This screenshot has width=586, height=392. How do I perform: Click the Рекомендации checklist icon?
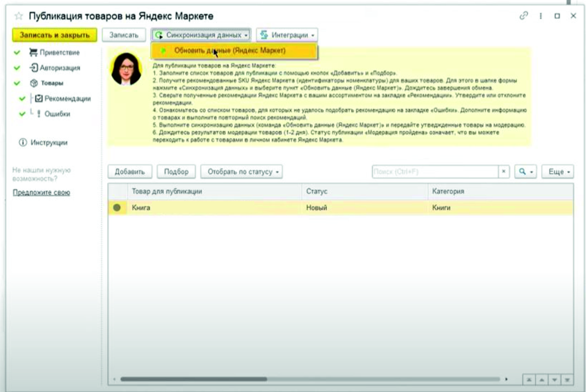tap(39, 98)
